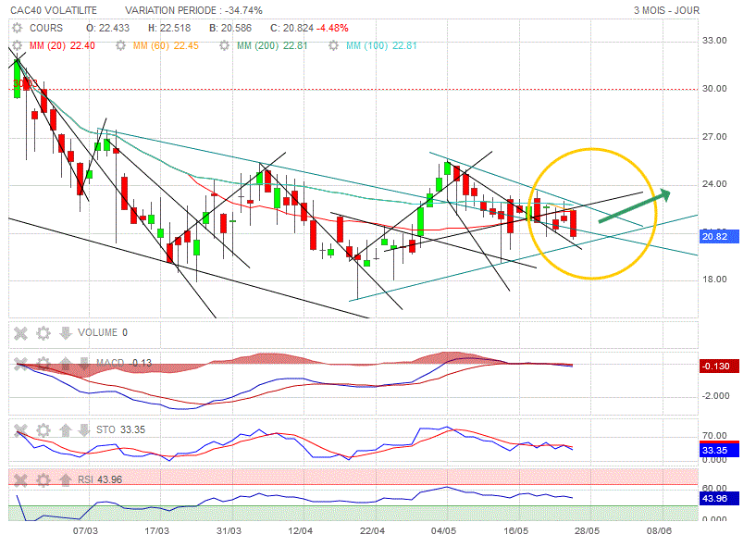Click the 3 MOIS - JOUR period label
Image resolution: width=756 pixels, height=547 pixels.
(x=666, y=10)
